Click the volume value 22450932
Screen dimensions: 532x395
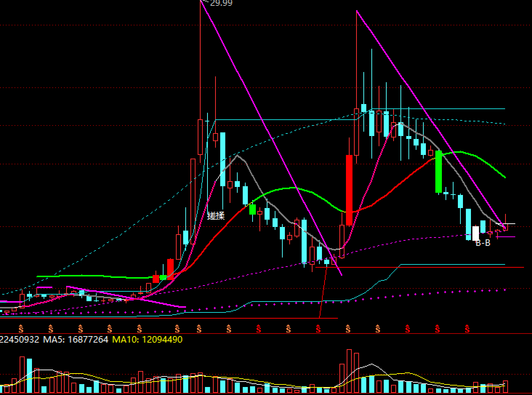click(x=19, y=340)
